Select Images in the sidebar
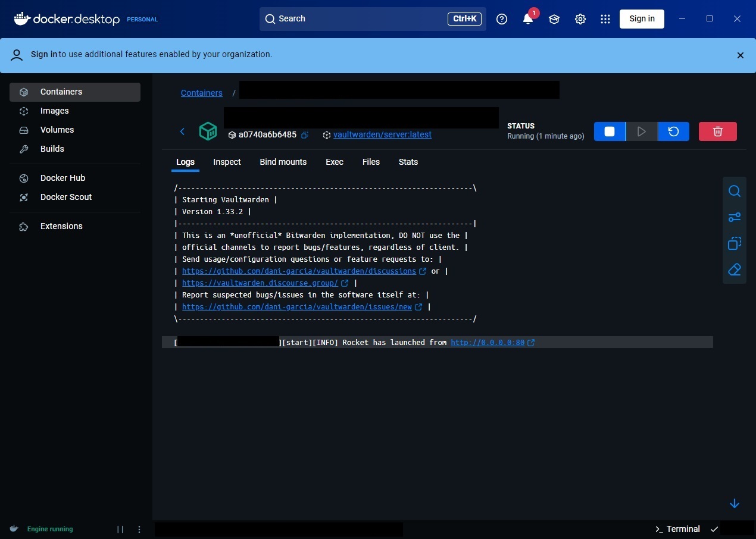The image size is (756, 539). [x=75, y=111]
